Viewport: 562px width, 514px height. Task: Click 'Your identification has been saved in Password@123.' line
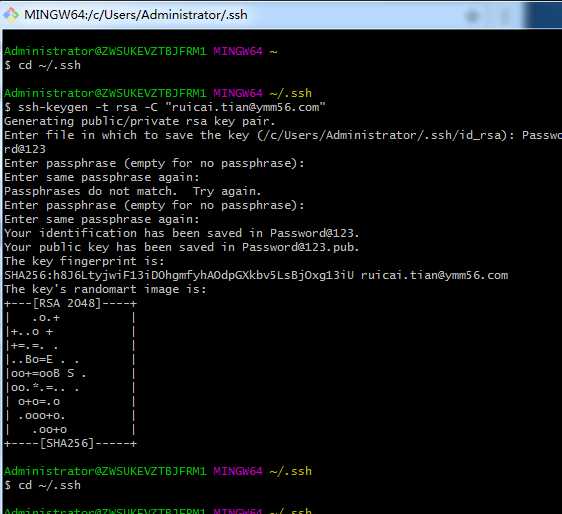click(x=181, y=233)
